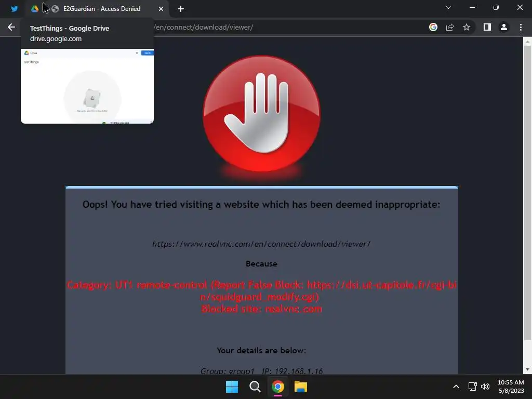This screenshot has height=399, width=532.
Task: Click the TestThings Google Drive tab preview thumbnail
Action: click(x=87, y=86)
